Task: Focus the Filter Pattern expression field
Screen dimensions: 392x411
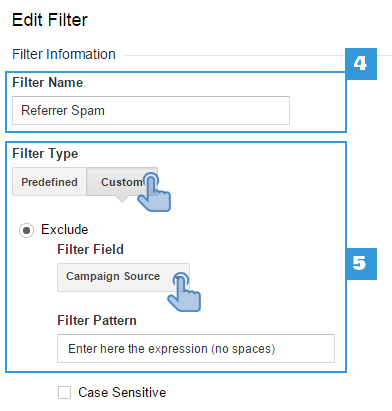Action: click(x=196, y=349)
